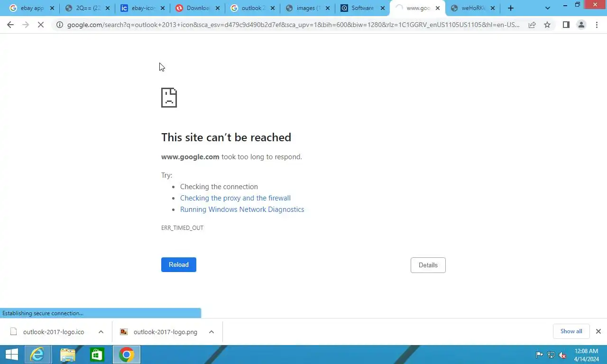Close the 'ebay-icon' tab
This screenshot has height=364, width=607.
[163, 8]
